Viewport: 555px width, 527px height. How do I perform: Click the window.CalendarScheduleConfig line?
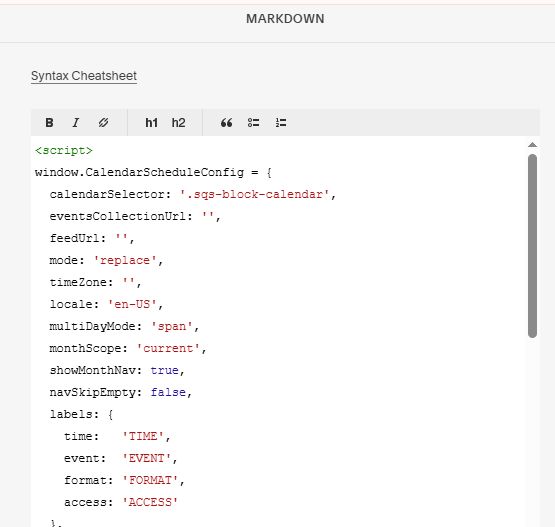tap(153, 172)
